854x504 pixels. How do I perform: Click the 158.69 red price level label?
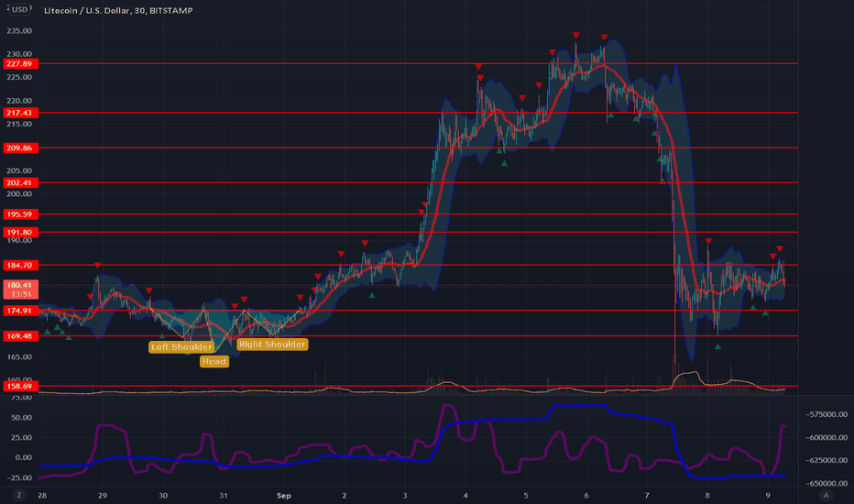pos(21,387)
